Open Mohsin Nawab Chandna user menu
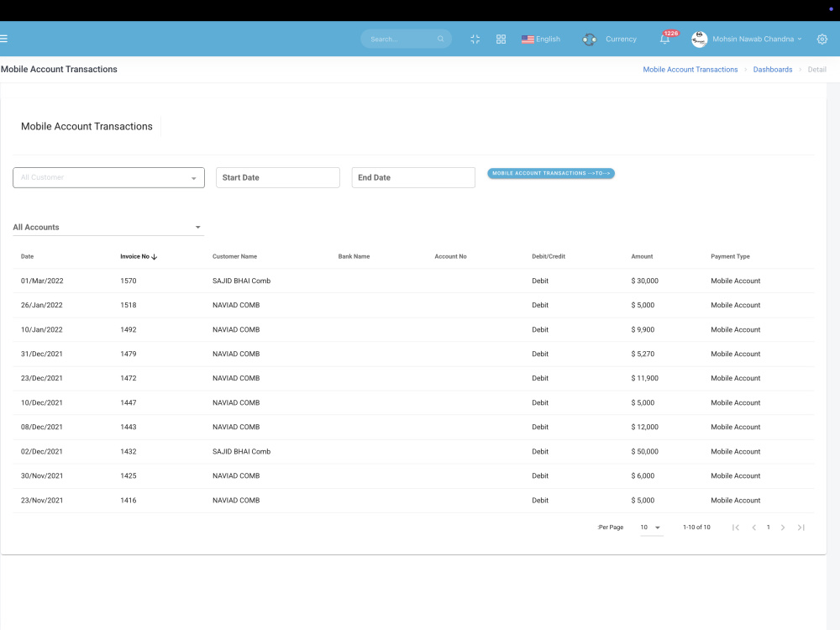The height and width of the screenshot is (630, 840). click(757, 39)
